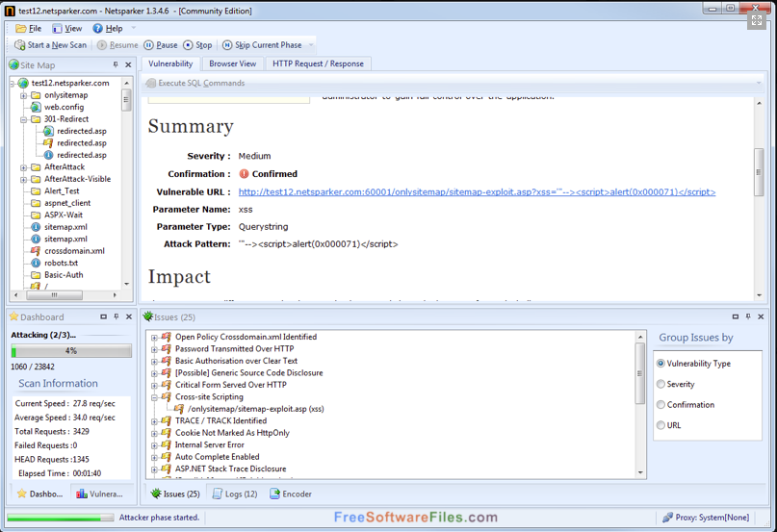Expand the onlysitemap folder

[23, 95]
